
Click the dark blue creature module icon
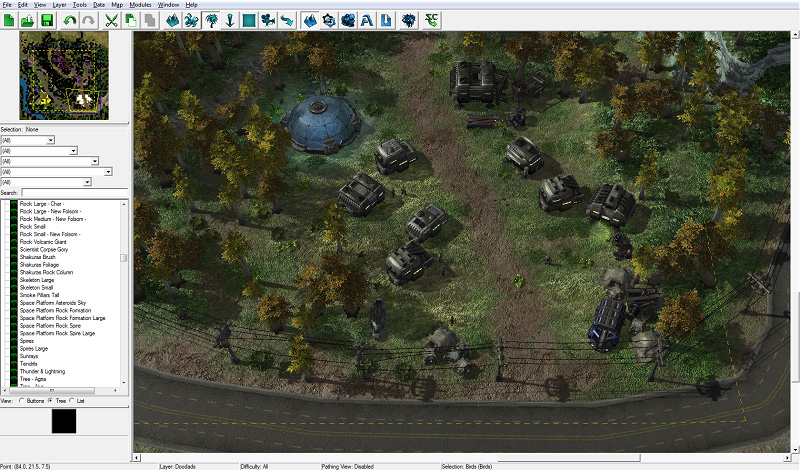[409, 20]
